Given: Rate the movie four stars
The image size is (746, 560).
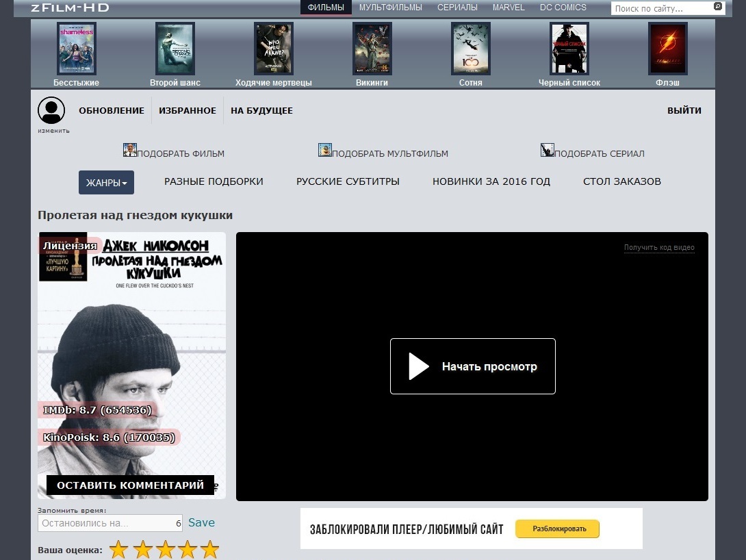Looking at the screenshot, I should click(x=188, y=550).
